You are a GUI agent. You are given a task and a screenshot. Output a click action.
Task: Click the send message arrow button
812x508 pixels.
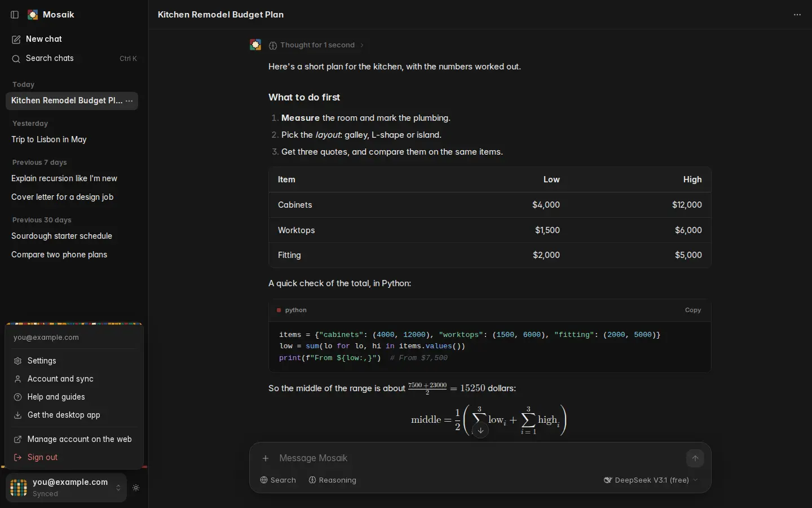[x=695, y=458]
